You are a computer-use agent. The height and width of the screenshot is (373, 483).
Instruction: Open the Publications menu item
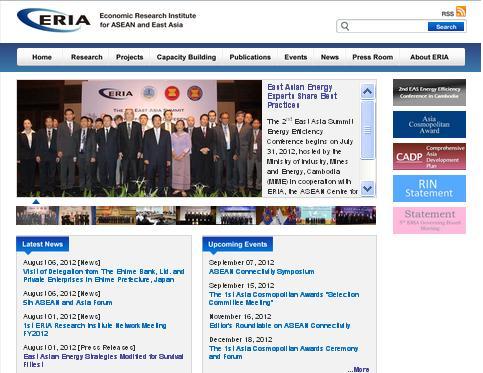[250, 57]
